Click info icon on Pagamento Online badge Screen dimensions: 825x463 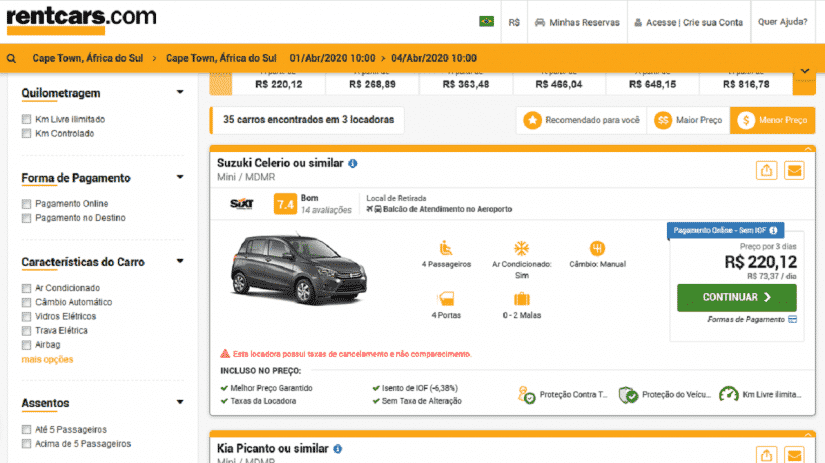774,230
